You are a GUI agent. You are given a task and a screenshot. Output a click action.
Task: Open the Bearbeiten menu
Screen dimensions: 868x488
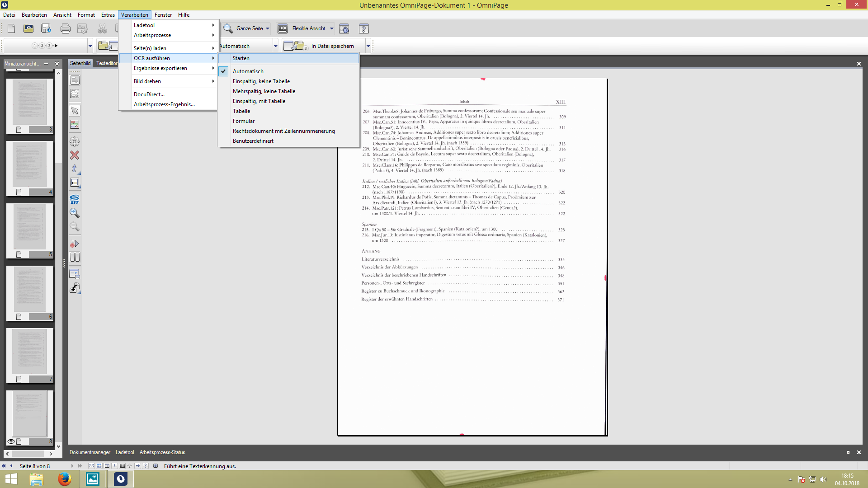click(34, 15)
